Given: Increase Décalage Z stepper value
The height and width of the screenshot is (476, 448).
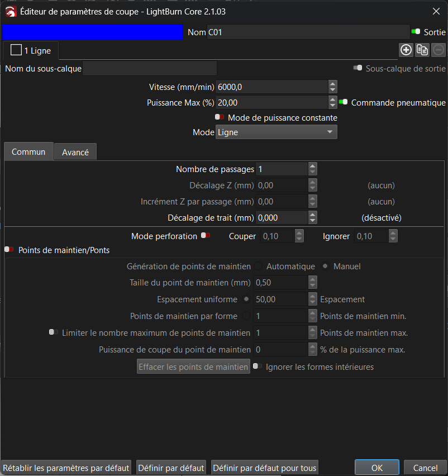Looking at the screenshot, I should (x=313, y=182).
